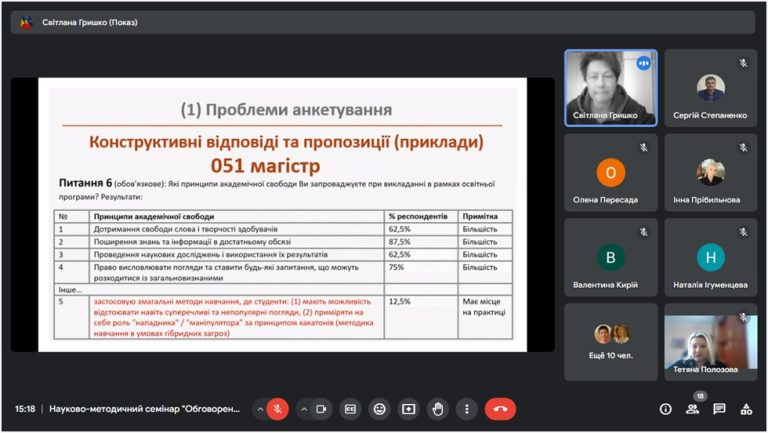Open video settings arrow beside camera button
The height and width of the screenshot is (433, 768).
pyautogui.click(x=304, y=409)
